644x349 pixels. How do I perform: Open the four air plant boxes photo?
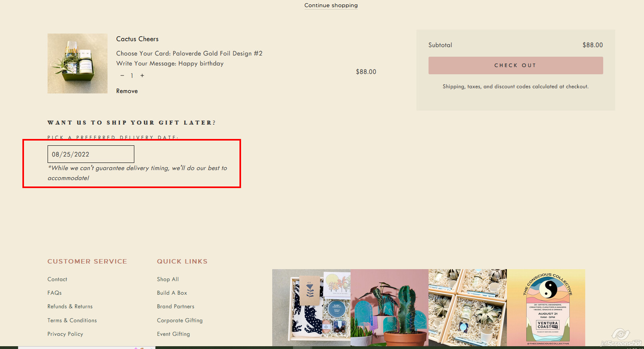[468, 307]
